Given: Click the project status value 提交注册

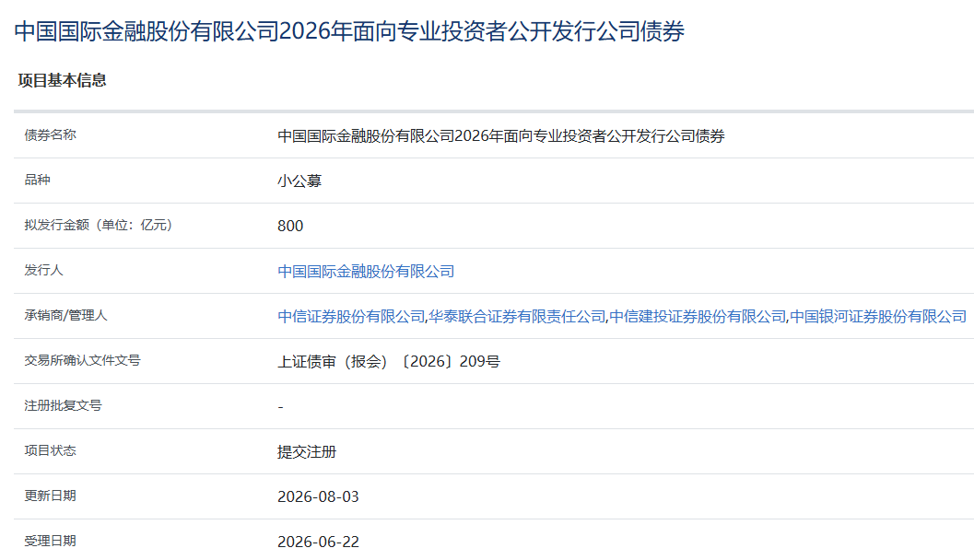Looking at the screenshot, I should point(307,452).
